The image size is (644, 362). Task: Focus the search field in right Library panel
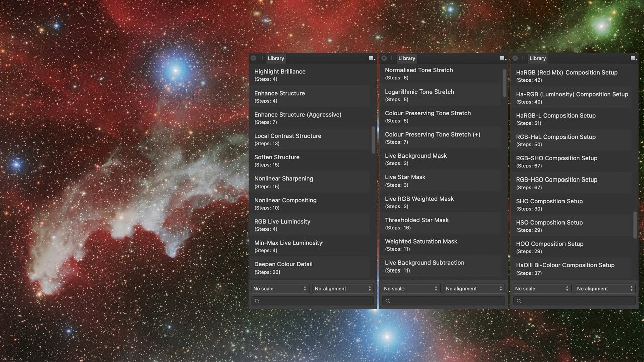pos(574,301)
